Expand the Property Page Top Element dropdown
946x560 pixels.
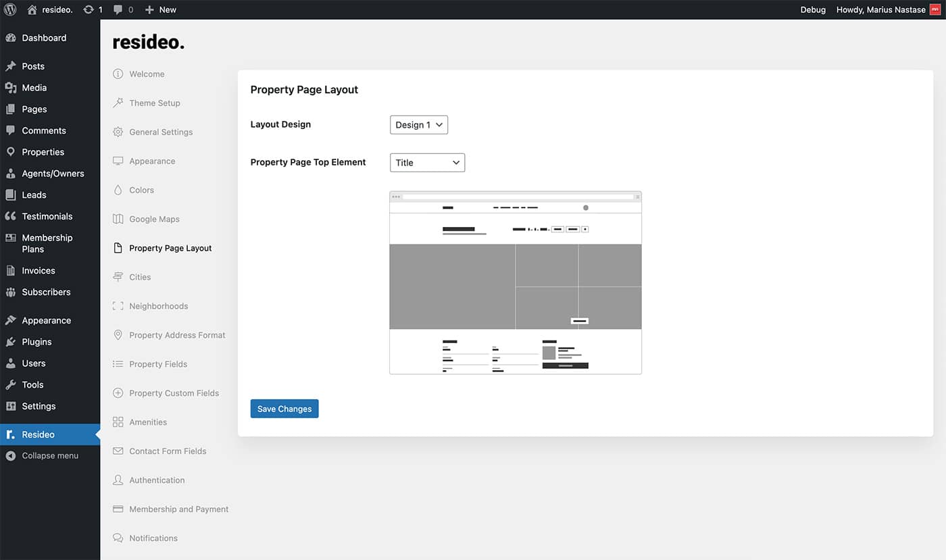(427, 163)
